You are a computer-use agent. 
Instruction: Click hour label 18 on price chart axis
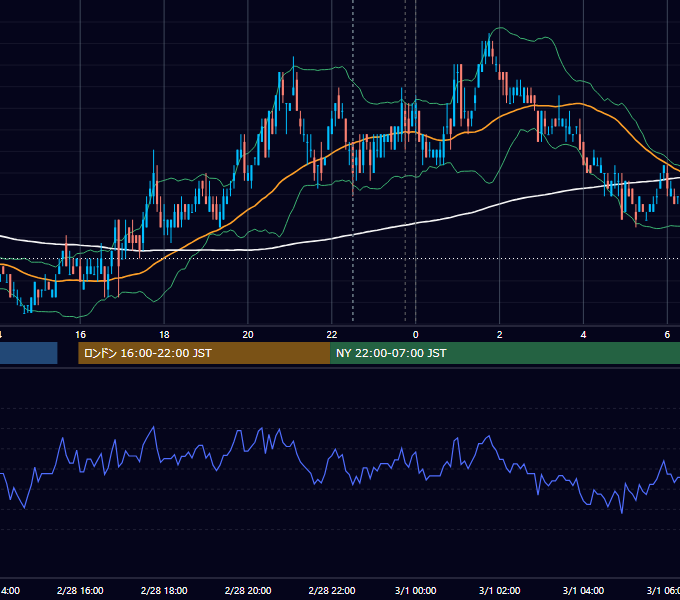tap(164, 335)
